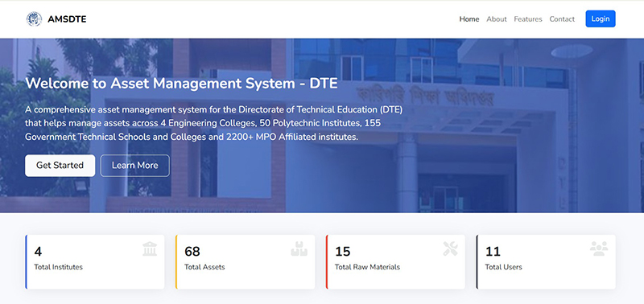Click the number 11 in users card
Image resolution: width=644 pixels, height=304 pixels.
[x=492, y=251]
